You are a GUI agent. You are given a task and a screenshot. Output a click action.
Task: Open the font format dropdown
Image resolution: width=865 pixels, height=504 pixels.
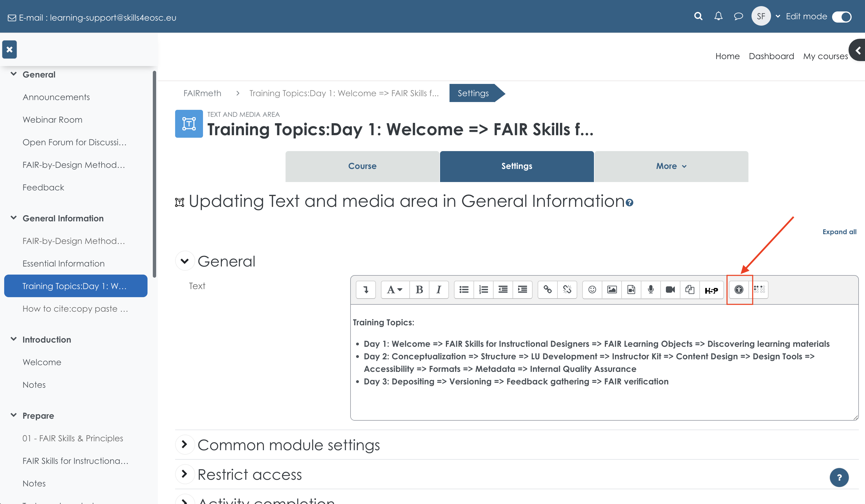394,290
